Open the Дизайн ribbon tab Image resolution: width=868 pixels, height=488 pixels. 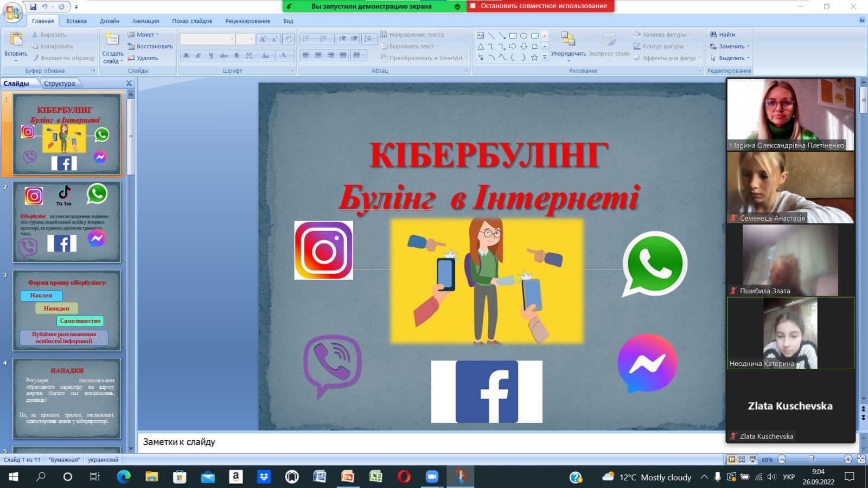click(109, 21)
